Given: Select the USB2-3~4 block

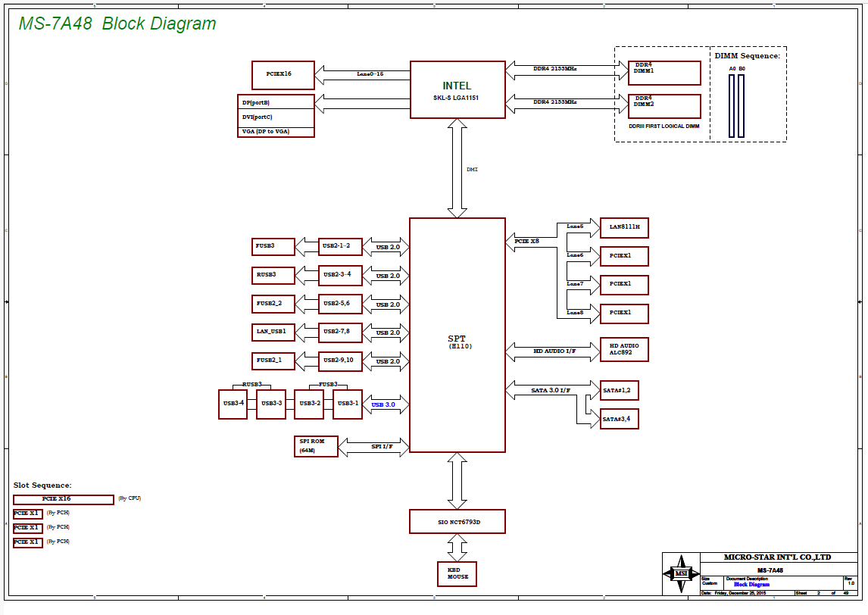Looking at the screenshot, I should click(340, 275).
